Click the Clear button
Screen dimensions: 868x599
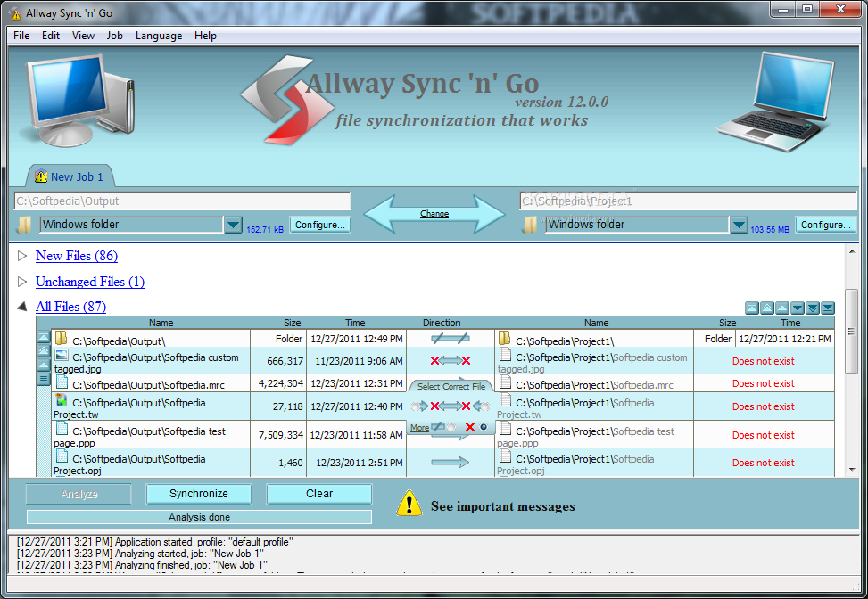(x=319, y=493)
